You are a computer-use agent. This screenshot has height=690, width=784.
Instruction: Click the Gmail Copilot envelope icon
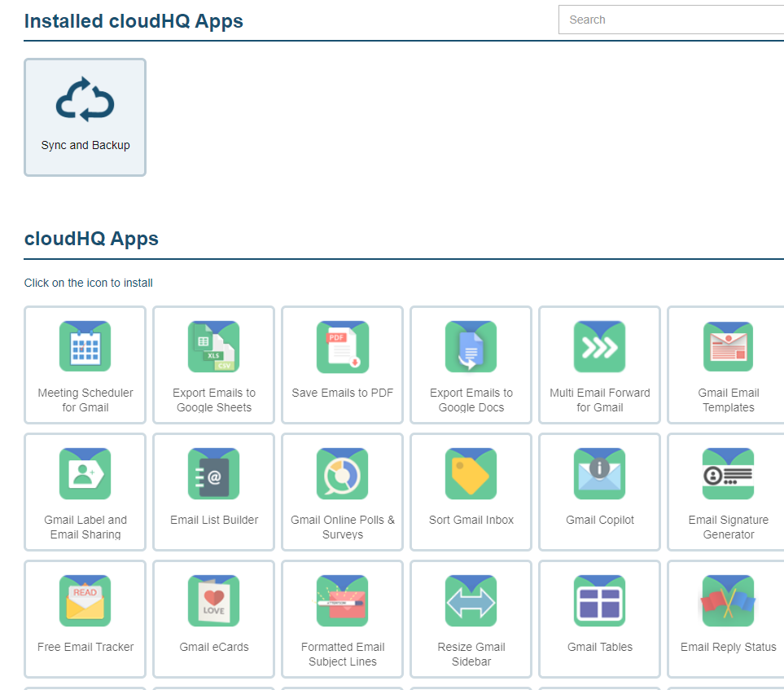599,473
